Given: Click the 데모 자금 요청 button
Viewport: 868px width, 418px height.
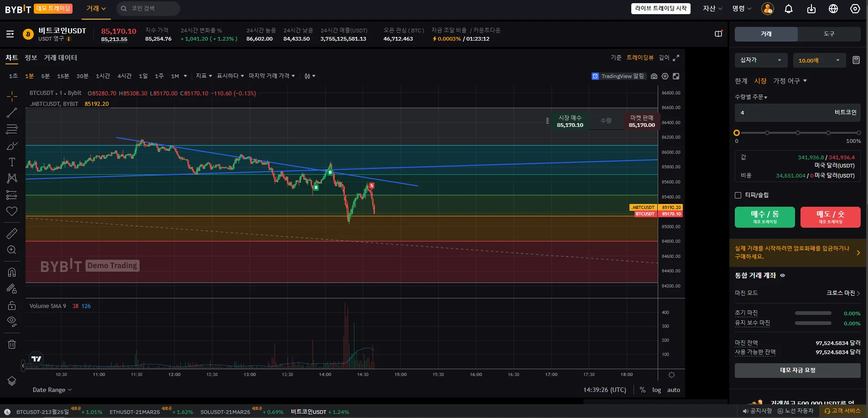Looking at the screenshot, I should pos(798,370).
